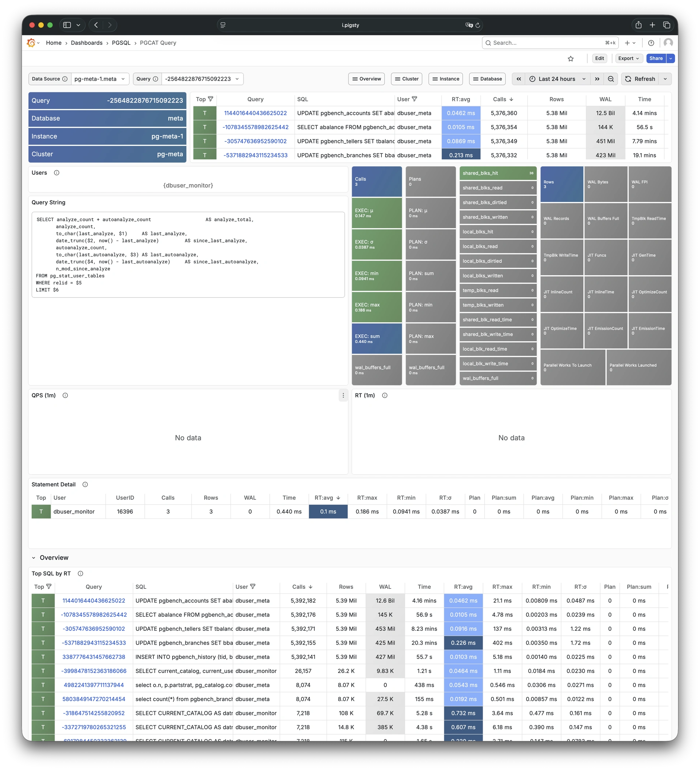Shift time range backward with double-left arrows

pos(518,79)
